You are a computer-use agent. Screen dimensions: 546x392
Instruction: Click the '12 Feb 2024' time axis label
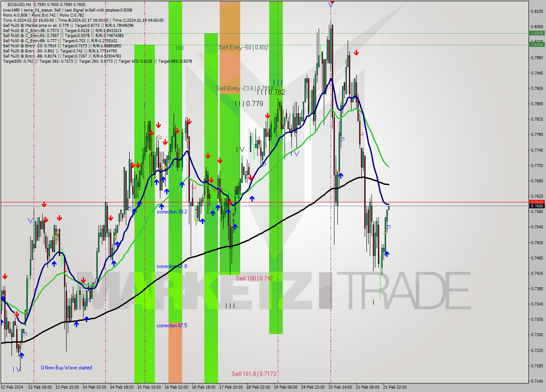[x=12, y=387]
